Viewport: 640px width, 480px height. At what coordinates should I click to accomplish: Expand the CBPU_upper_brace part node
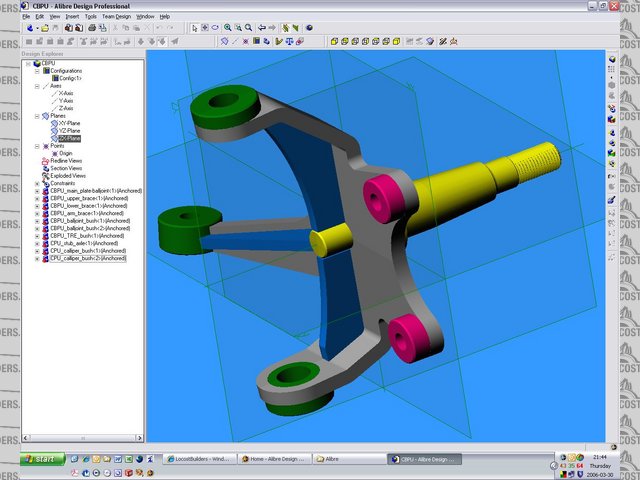click(37, 198)
